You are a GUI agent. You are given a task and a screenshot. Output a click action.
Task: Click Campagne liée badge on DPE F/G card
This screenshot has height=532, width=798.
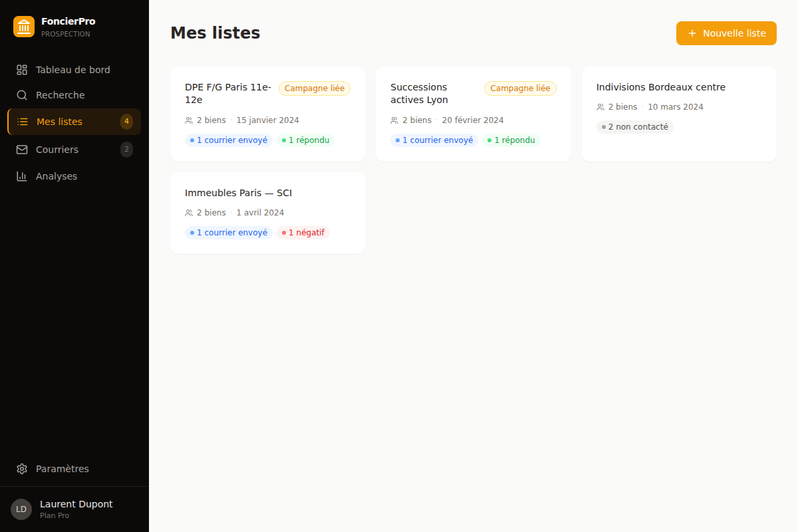pos(315,88)
